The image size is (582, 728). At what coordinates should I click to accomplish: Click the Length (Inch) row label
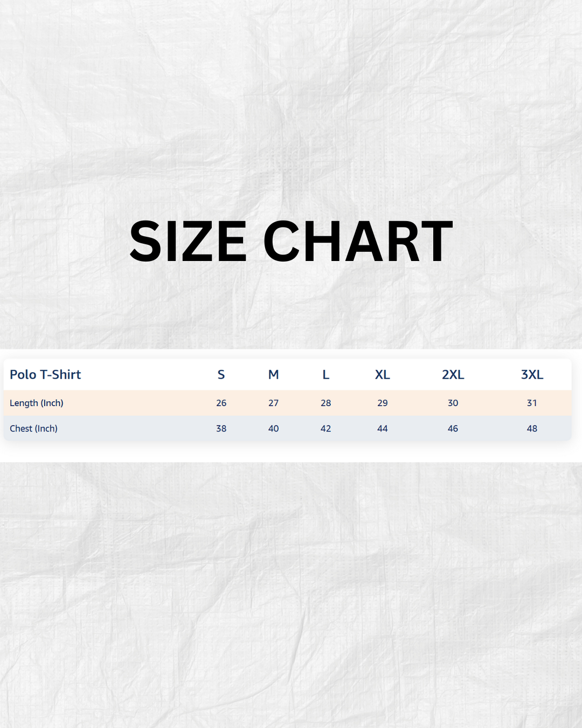pyautogui.click(x=37, y=403)
